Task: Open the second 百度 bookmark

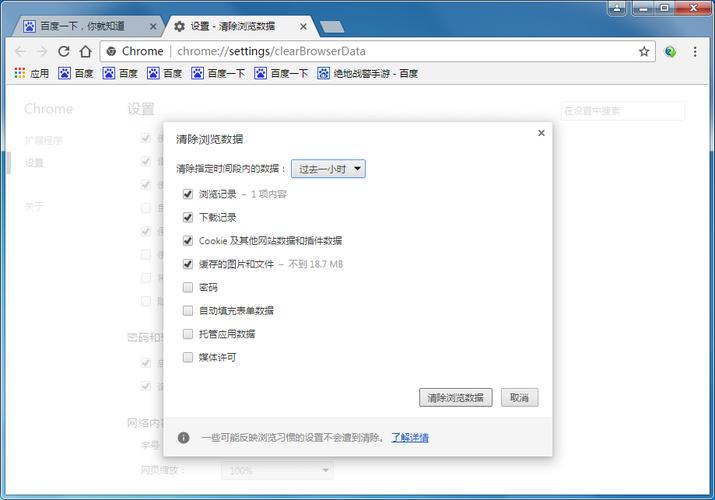Action: [120, 73]
